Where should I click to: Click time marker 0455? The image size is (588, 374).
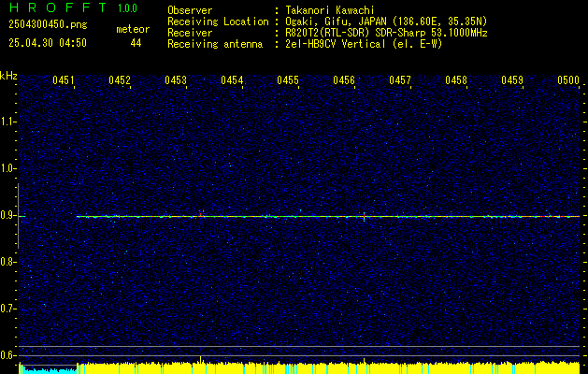point(288,79)
